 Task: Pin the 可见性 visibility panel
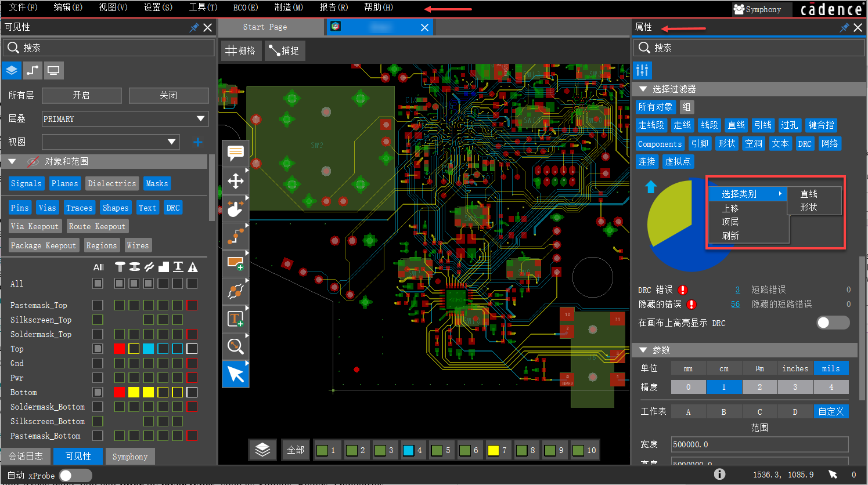point(194,27)
